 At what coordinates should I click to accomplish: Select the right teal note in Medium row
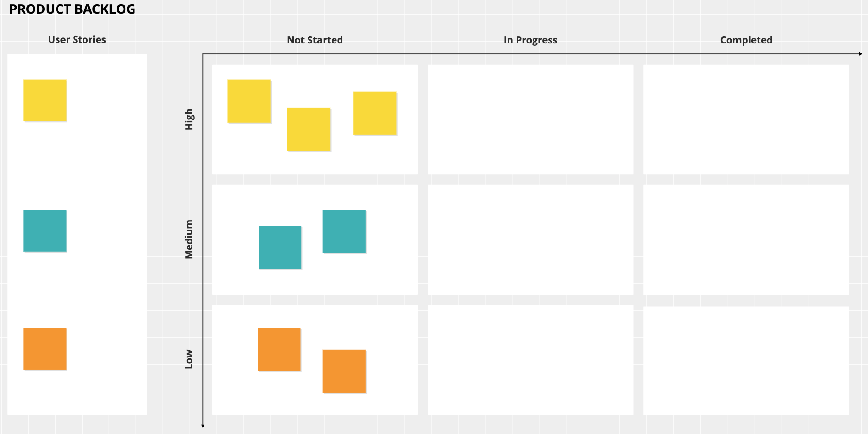click(x=344, y=231)
